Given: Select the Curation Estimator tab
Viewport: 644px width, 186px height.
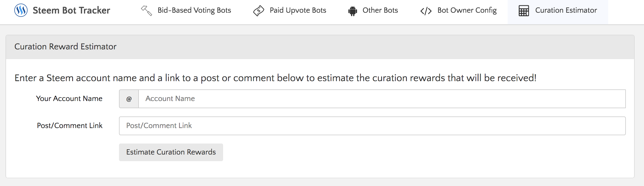Looking at the screenshot, I should pos(566,10).
